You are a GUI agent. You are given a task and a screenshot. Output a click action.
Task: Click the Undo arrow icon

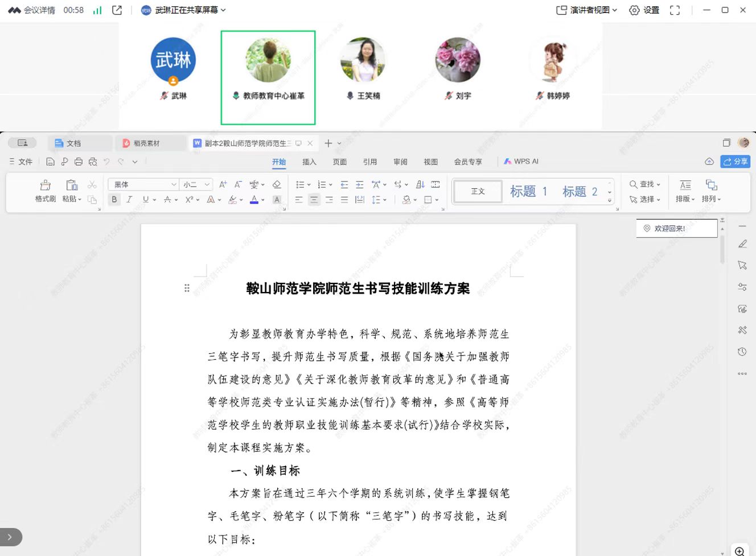[106, 162]
